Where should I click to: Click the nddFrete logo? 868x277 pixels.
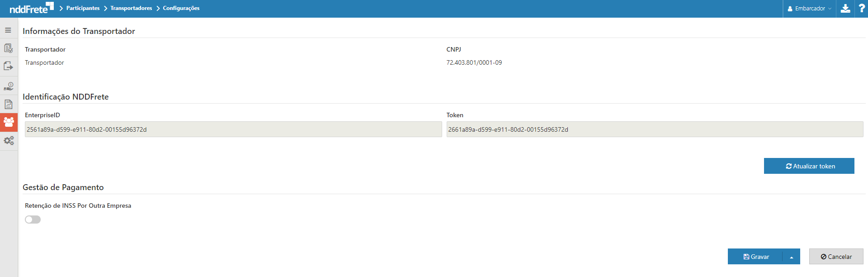pyautogui.click(x=32, y=8)
